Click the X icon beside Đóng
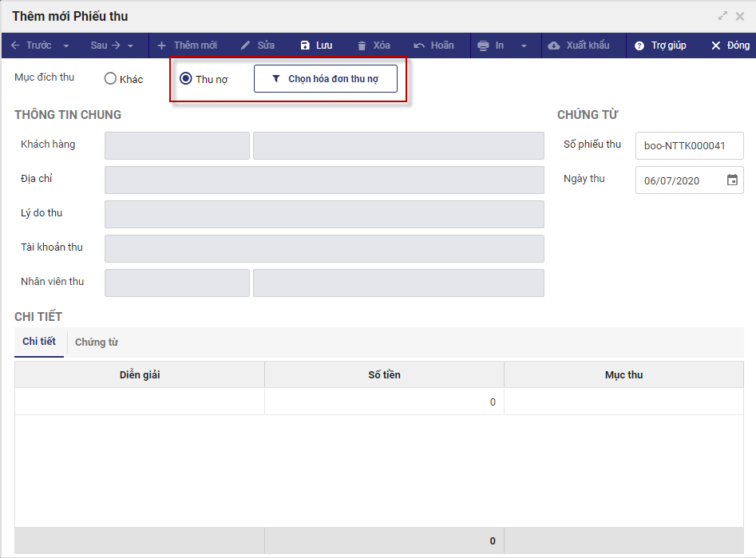This screenshot has width=756, height=558. (x=716, y=46)
